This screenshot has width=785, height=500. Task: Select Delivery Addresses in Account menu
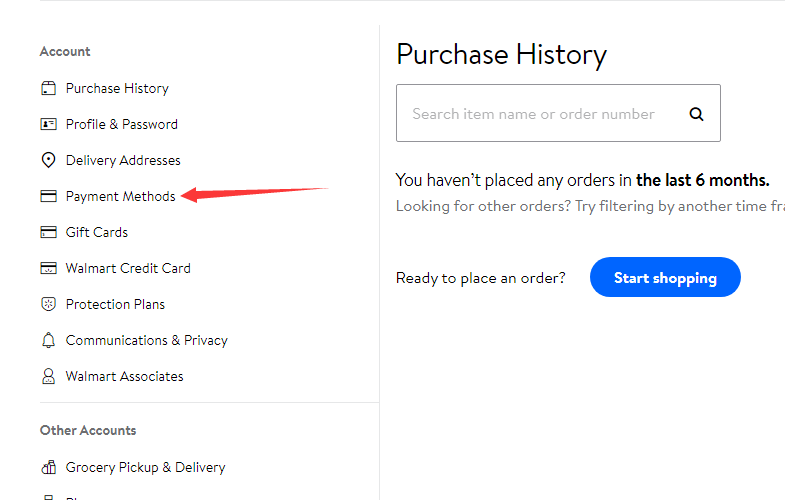point(123,160)
